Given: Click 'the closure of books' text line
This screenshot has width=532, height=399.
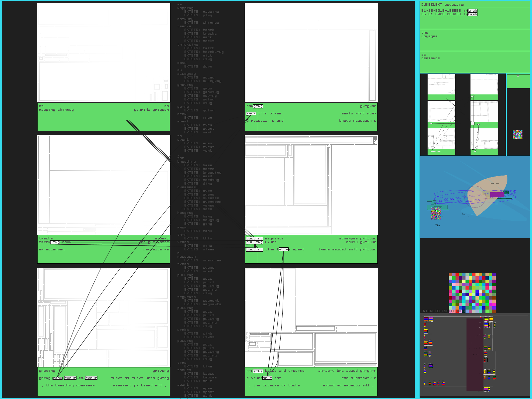Looking at the screenshot, I should [x=277, y=385].
